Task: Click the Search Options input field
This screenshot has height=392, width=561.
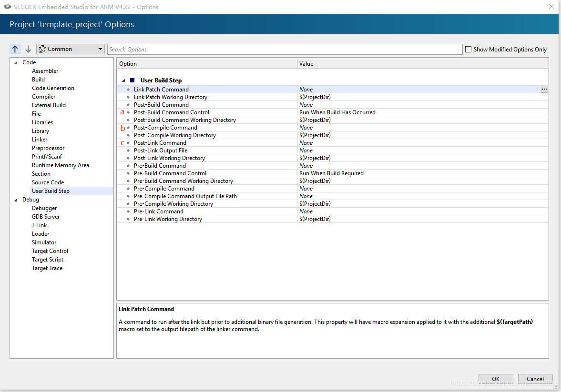Action: click(x=285, y=49)
